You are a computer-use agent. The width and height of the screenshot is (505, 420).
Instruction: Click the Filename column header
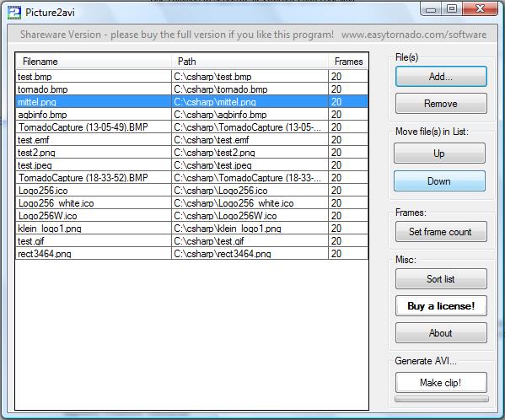[94, 62]
